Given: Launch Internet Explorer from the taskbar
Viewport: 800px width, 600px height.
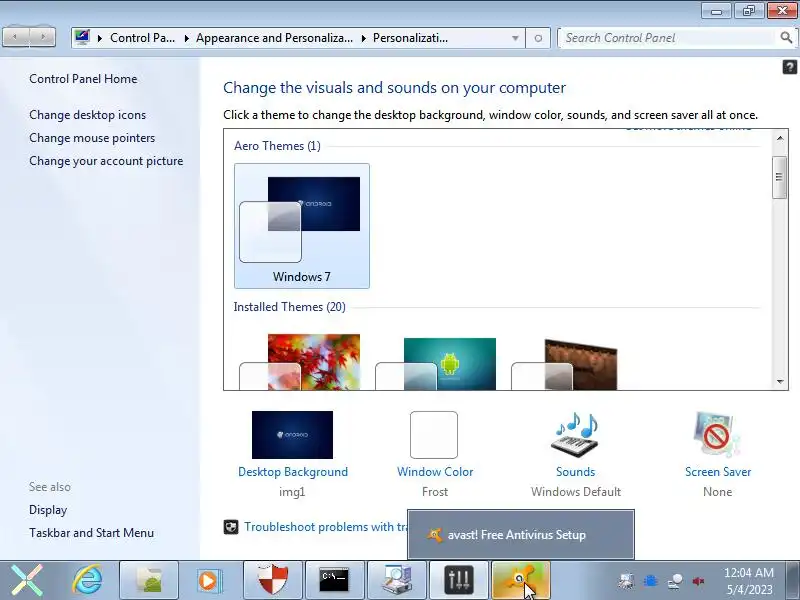Looking at the screenshot, I should (x=87, y=580).
